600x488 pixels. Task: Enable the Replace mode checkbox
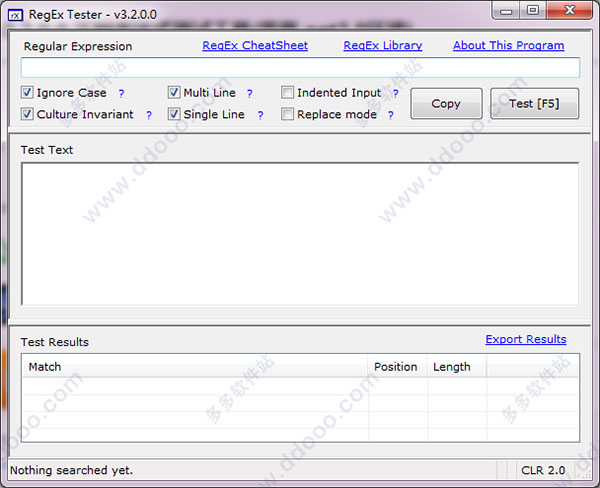click(287, 114)
